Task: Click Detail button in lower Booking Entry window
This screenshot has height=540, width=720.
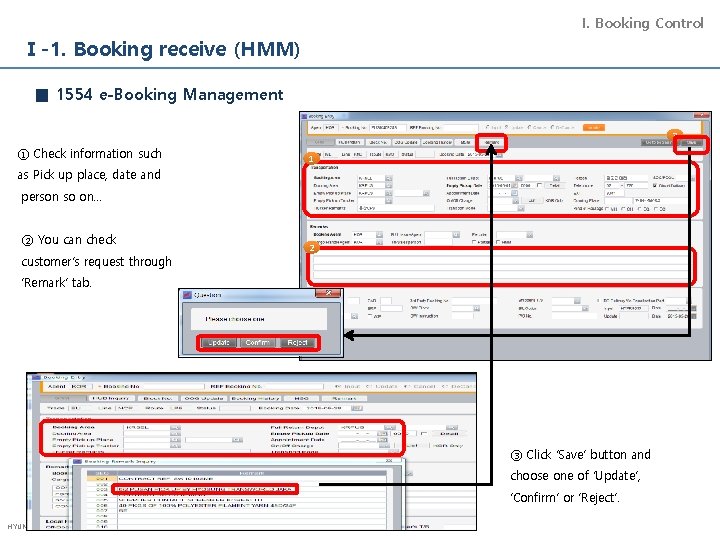Action: point(449,433)
